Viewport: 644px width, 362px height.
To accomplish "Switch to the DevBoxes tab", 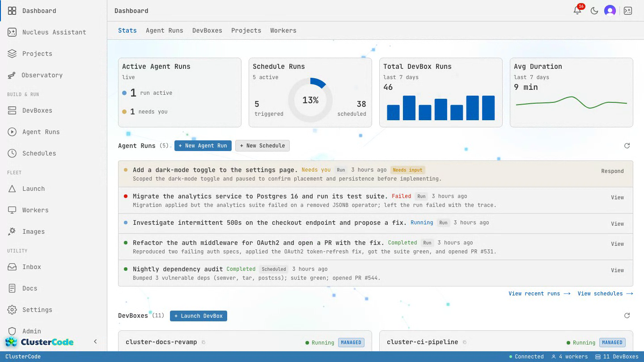I will [207, 30].
